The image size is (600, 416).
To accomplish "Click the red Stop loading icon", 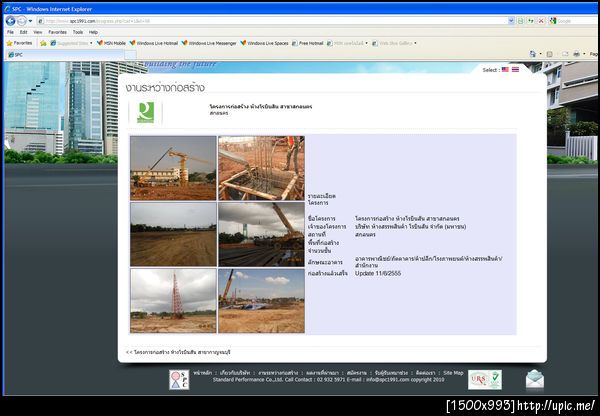I will pos(541,21).
